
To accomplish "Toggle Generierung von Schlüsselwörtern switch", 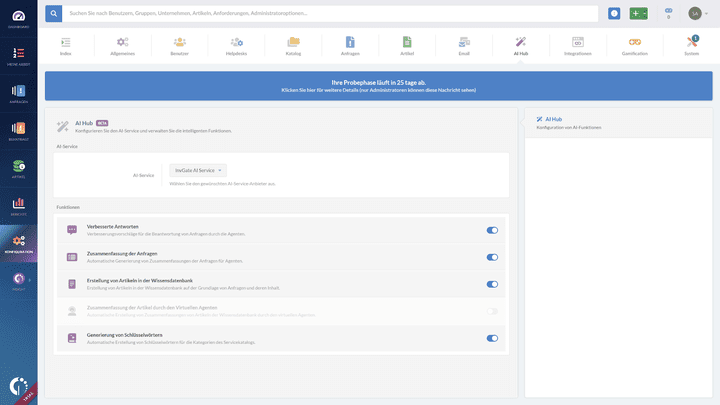I will tap(492, 338).
